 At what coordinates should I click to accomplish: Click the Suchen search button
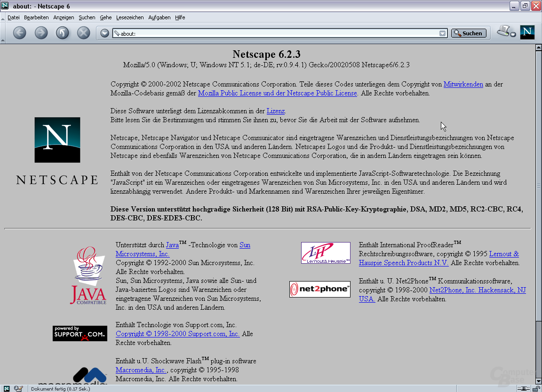point(468,33)
